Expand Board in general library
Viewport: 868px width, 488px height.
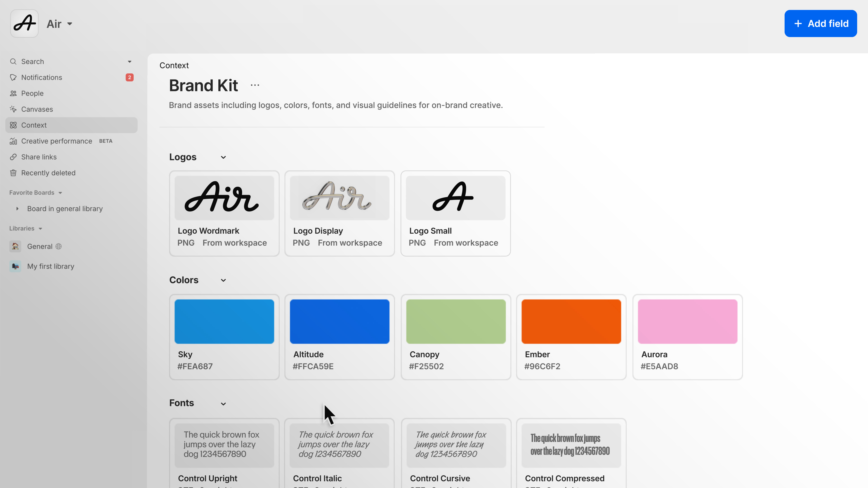pos(17,209)
